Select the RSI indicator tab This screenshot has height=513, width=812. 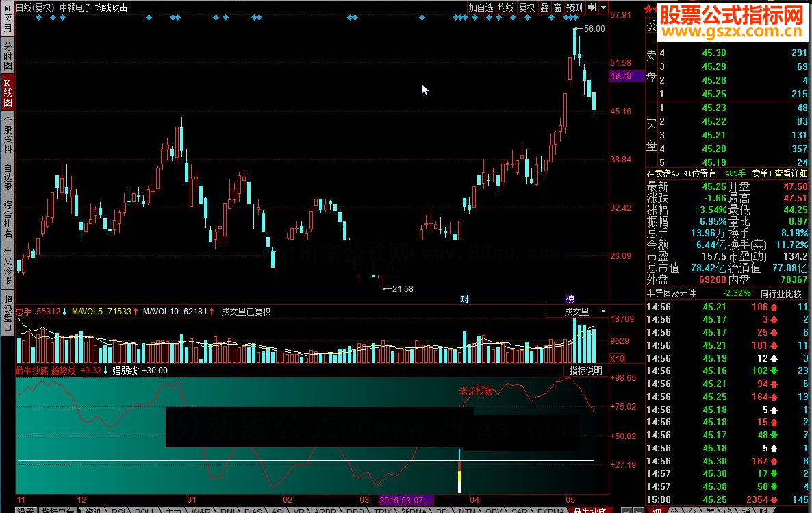(118, 510)
